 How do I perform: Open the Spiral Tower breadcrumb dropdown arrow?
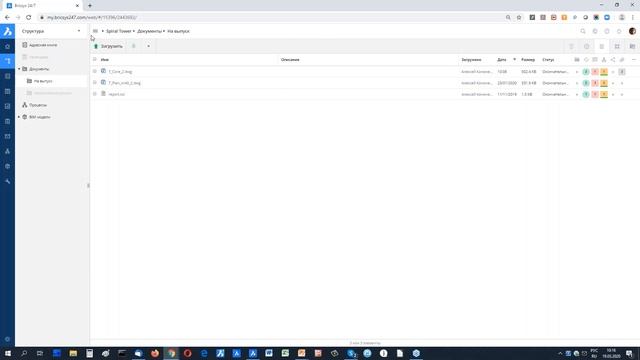pos(133,31)
